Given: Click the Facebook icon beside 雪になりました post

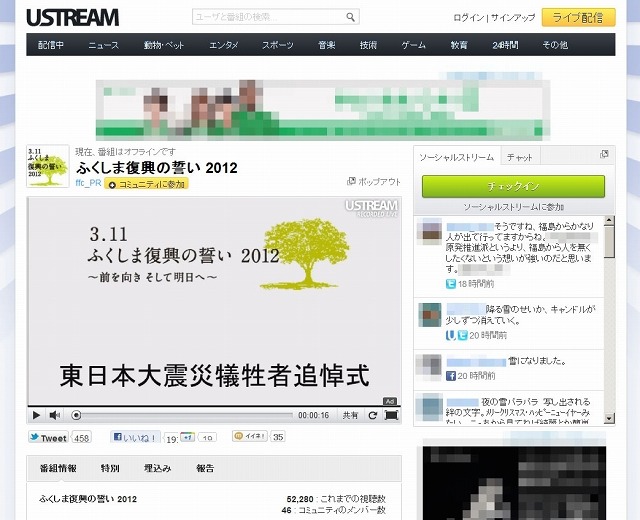Looking at the screenshot, I should coord(451,376).
